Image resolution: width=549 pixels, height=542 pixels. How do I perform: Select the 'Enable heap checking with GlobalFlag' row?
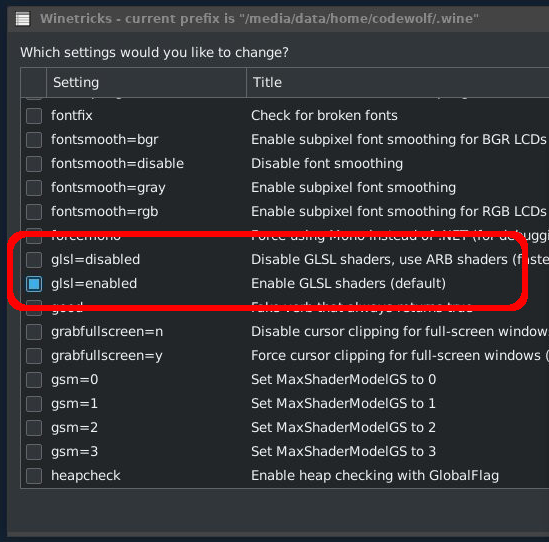pyautogui.click(x=285, y=475)
